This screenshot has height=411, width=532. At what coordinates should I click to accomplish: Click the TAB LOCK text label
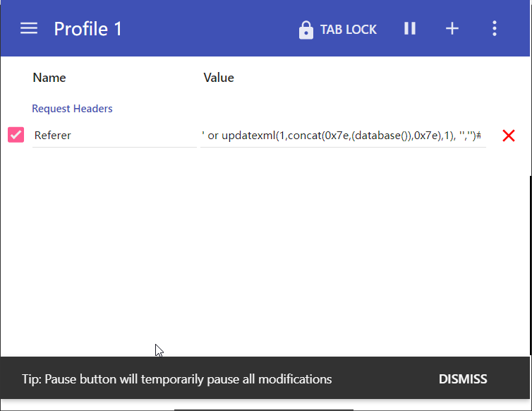(349, 30)
